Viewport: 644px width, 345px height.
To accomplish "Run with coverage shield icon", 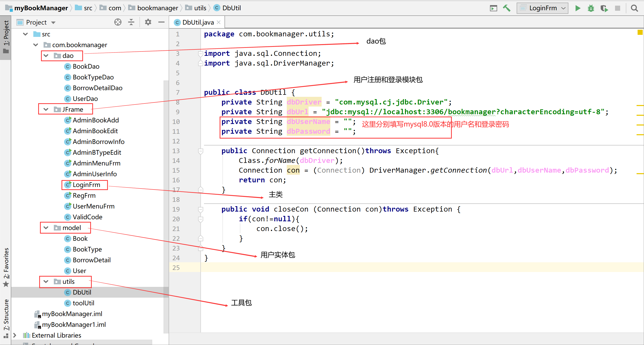I will pyautogui.click(x=604, y=8).
